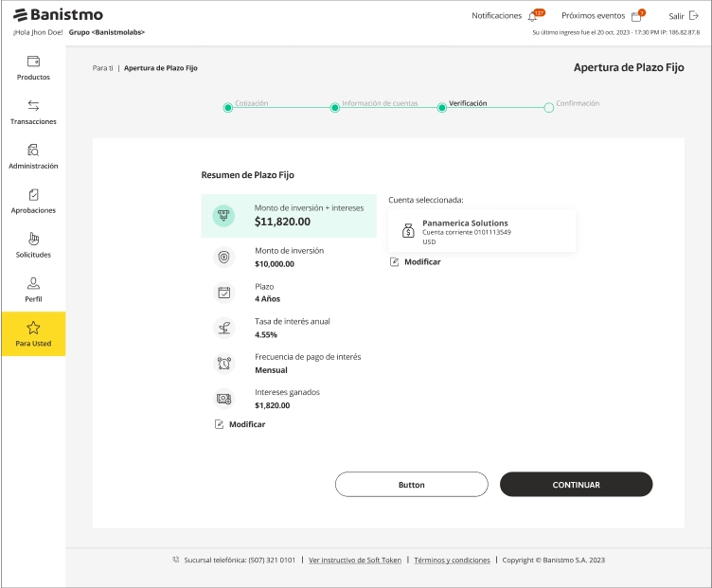Open Términos y condiciones link

(x=452, y=560)
